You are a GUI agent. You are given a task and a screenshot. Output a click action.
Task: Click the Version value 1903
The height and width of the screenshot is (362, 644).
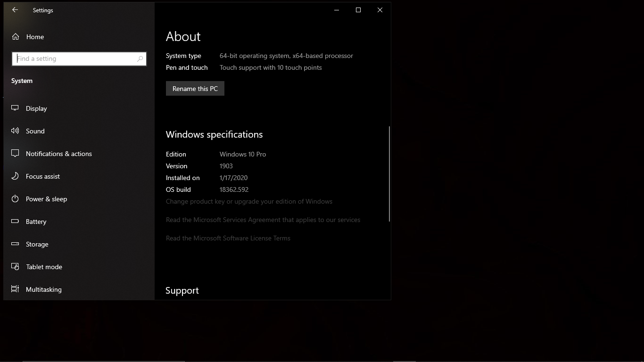click(226, 166)
